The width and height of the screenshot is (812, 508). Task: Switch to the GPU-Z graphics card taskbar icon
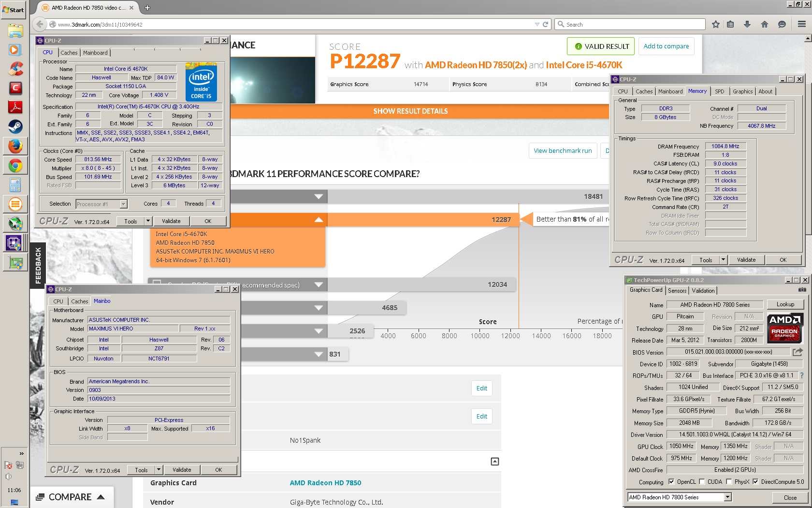[15, 263]
